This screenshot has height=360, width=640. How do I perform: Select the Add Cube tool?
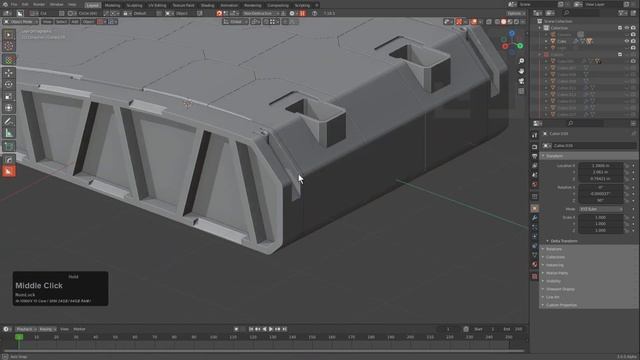tap(9, 146)
